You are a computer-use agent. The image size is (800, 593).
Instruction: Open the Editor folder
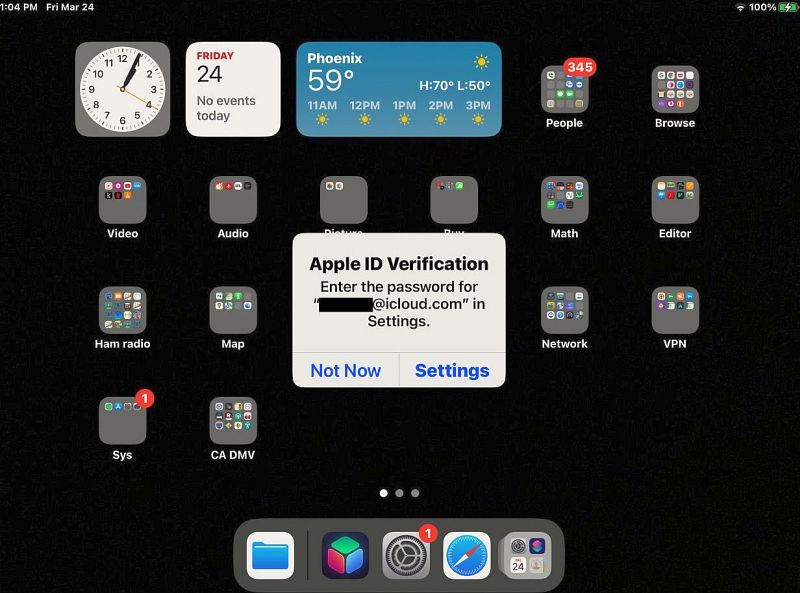pos(675,200)
